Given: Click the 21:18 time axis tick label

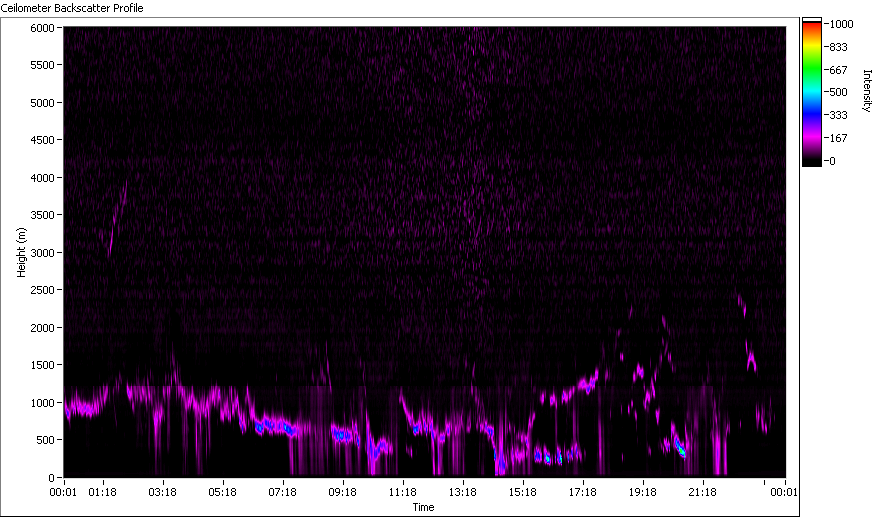Looking at the screenshot, I should [702, 492].
